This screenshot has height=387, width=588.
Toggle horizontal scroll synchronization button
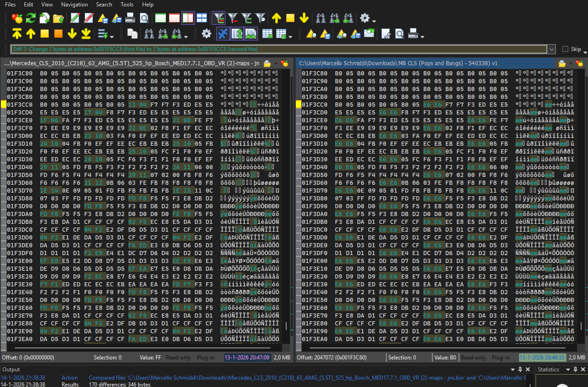pyautogui.click(x=250, y=34)
